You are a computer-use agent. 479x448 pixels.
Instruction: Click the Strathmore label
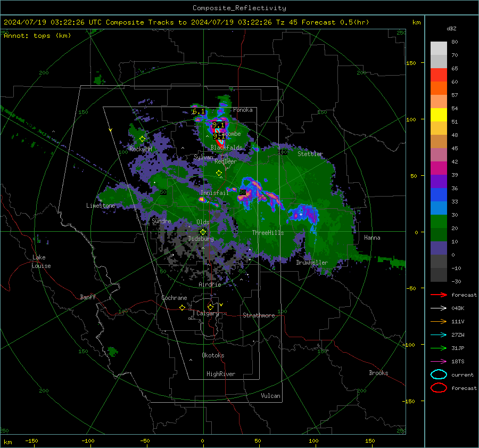[259, 315]
